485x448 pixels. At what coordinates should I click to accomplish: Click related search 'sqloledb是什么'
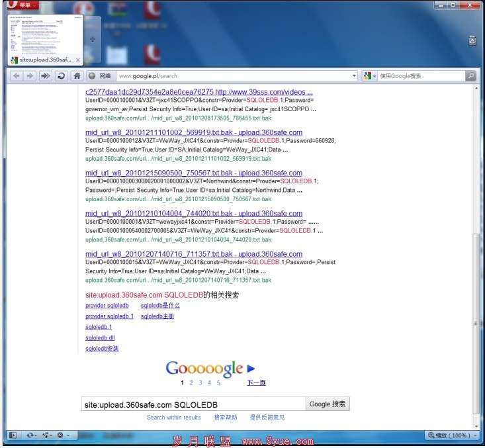point(160,305)
